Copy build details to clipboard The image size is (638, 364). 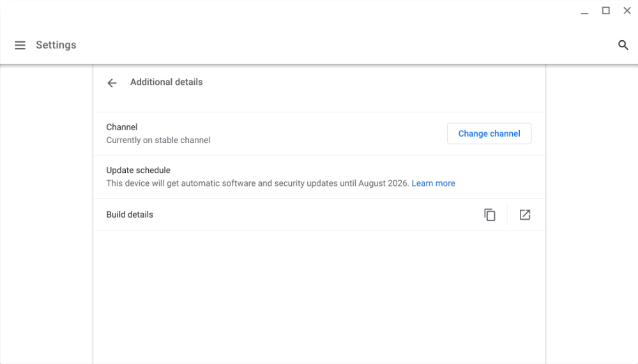pos(490,215)
